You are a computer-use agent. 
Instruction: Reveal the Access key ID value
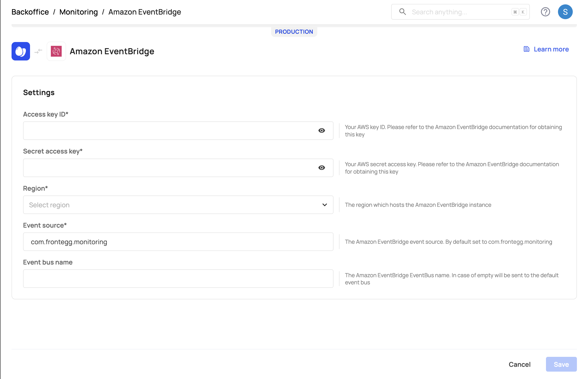[x=321, y=131]
